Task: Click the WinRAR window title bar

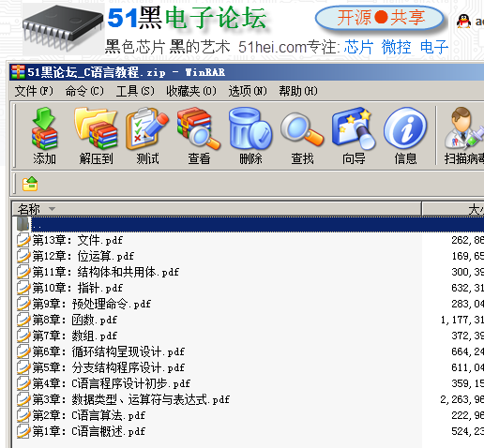Action: [x=247, y=72]
